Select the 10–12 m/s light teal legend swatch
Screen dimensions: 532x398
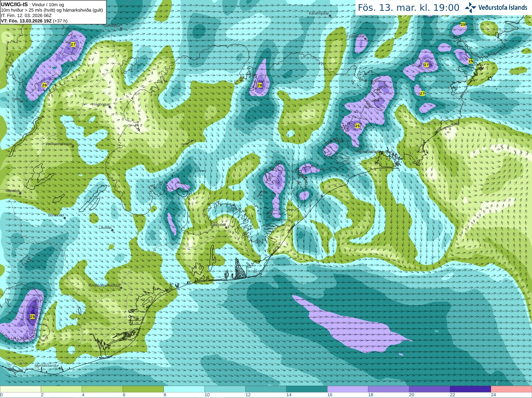point(225,389)
